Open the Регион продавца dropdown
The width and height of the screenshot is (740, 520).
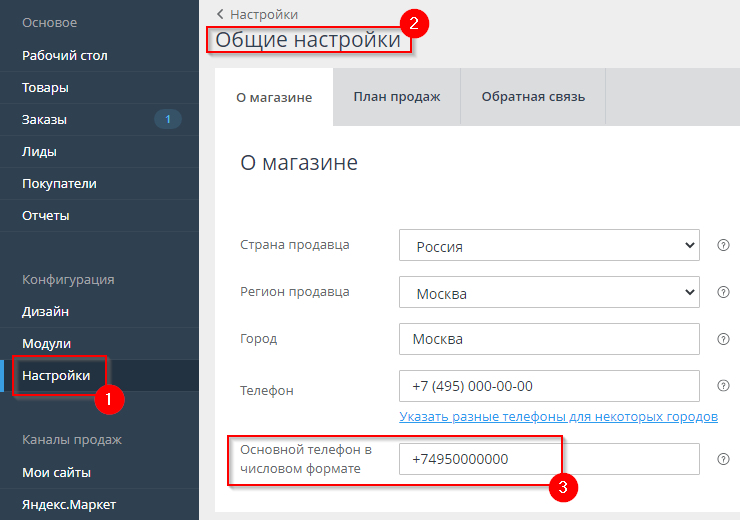548,293
